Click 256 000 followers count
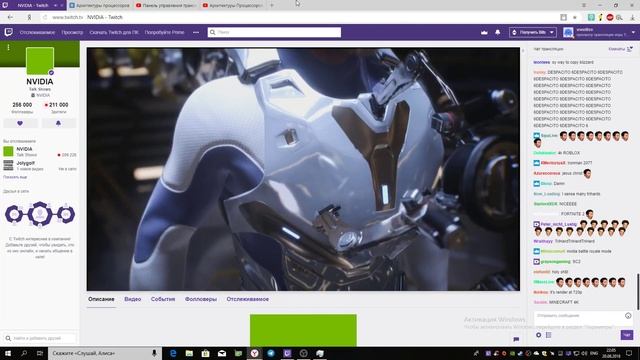Screen dimensions: 640x360 (x=22, y=105)
